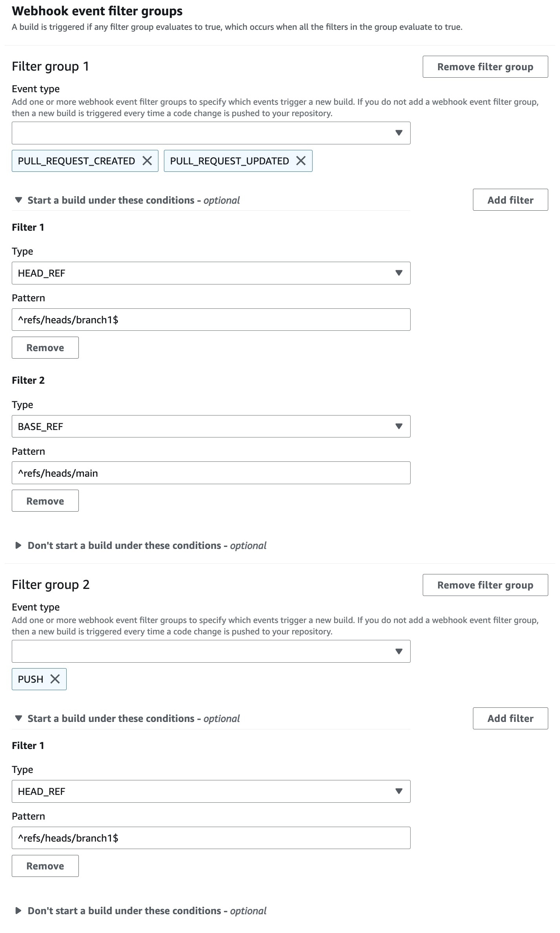Open HEAD_REF type dropdown in Filter group 1
Viewport: 560px width, 933px height.
click(x=211, y=273)
